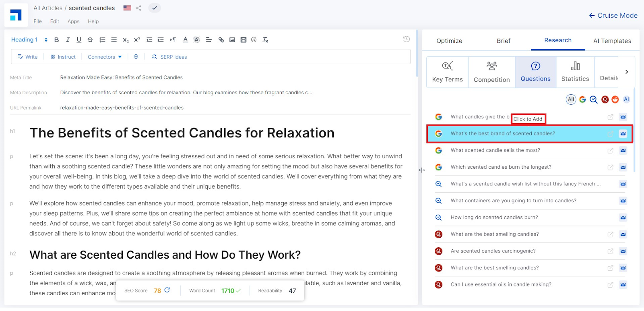Open the Apps menu

coord(74,21)
